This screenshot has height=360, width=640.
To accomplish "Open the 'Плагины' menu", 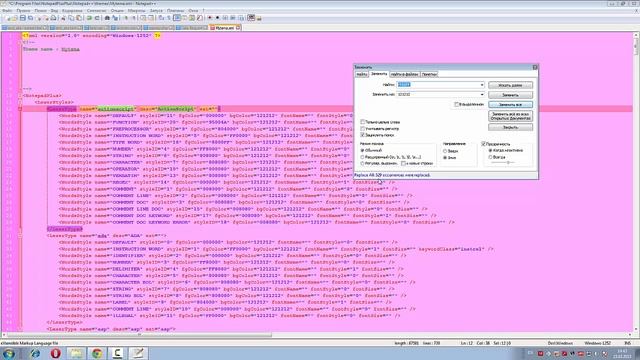I will pyautogui.click(x=176, y=11).
